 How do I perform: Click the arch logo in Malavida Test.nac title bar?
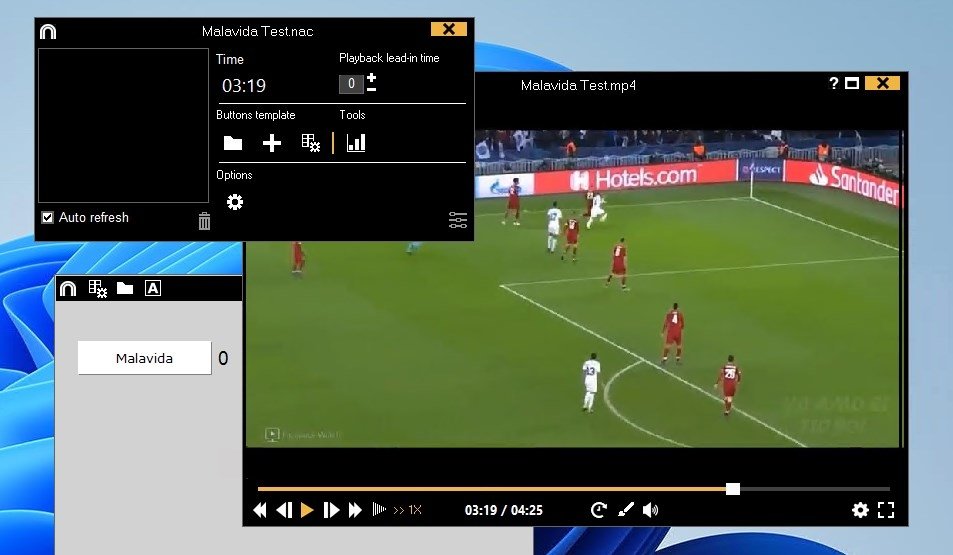[x=48, y=32]
